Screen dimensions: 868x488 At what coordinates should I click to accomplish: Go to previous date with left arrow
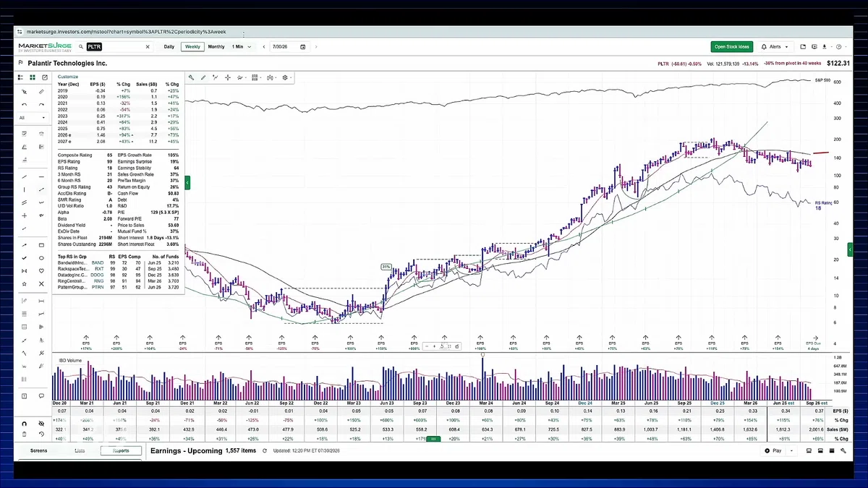(264, 46)
